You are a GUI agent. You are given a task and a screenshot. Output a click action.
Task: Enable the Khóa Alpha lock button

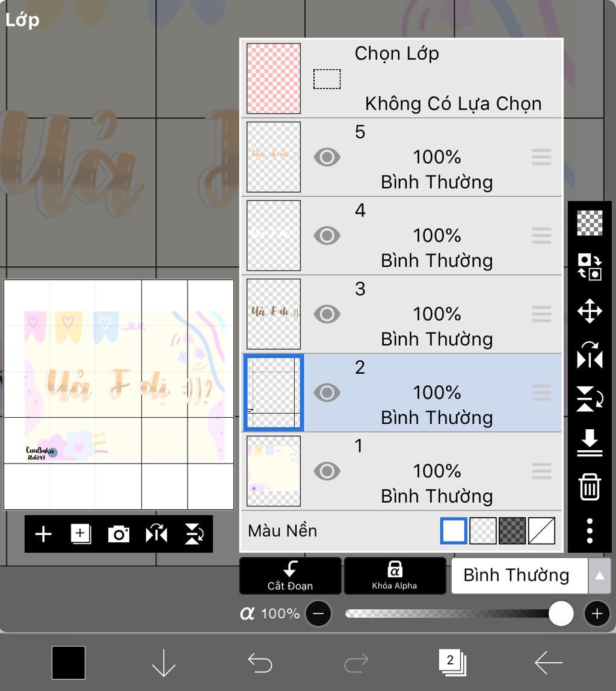(x=395, y=575)
